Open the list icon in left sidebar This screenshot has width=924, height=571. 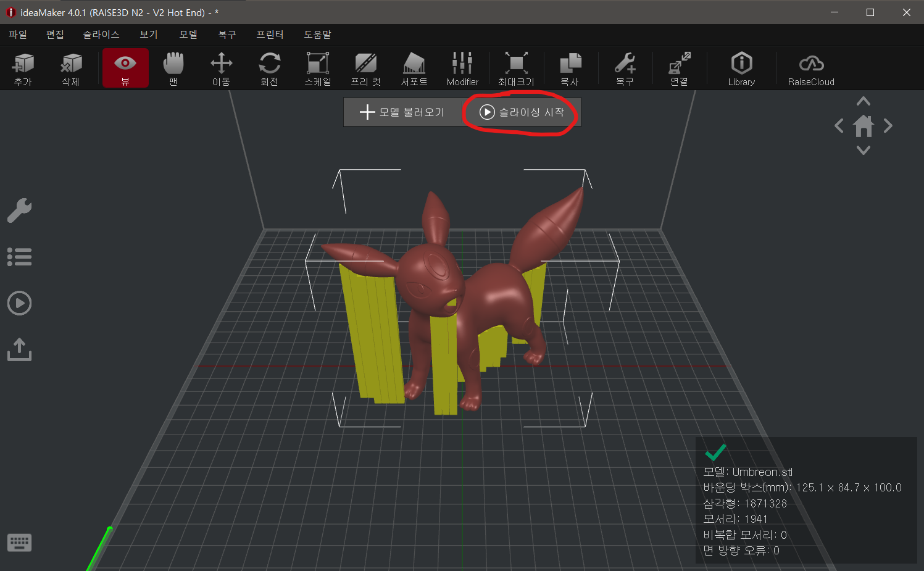tap(19, 257)
